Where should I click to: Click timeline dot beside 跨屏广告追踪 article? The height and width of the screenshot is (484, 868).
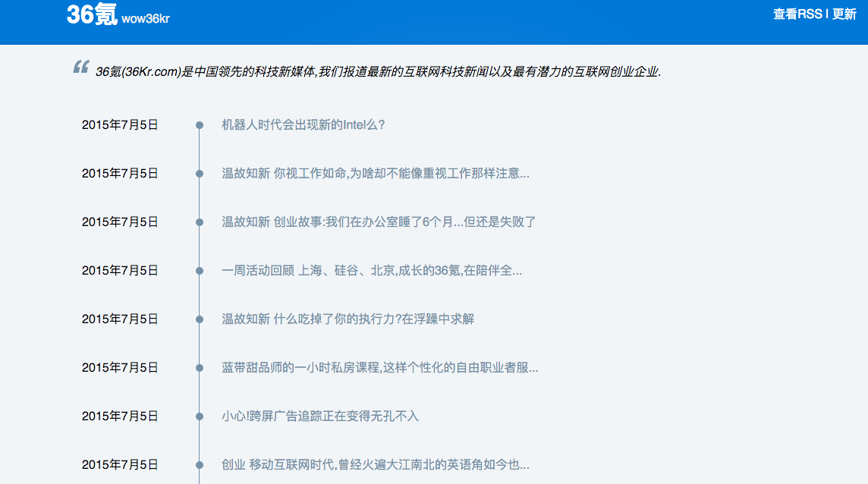(x=200, y=416)
